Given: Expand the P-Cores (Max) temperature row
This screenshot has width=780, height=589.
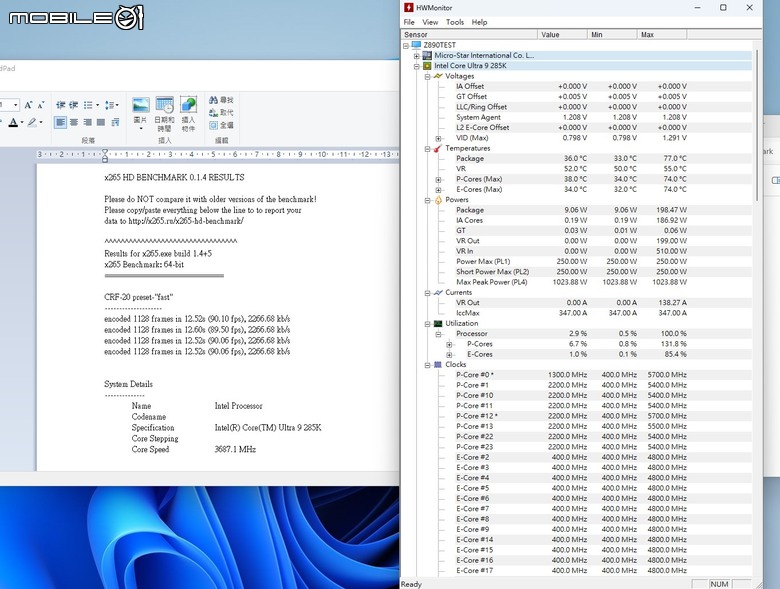Looking at the screenshot, I should coord(438,180).
